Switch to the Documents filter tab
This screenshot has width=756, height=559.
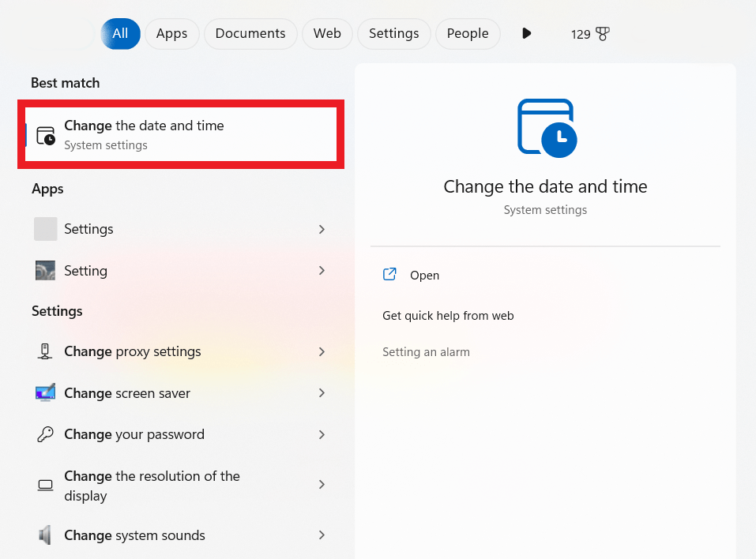(x=250, y=34)
